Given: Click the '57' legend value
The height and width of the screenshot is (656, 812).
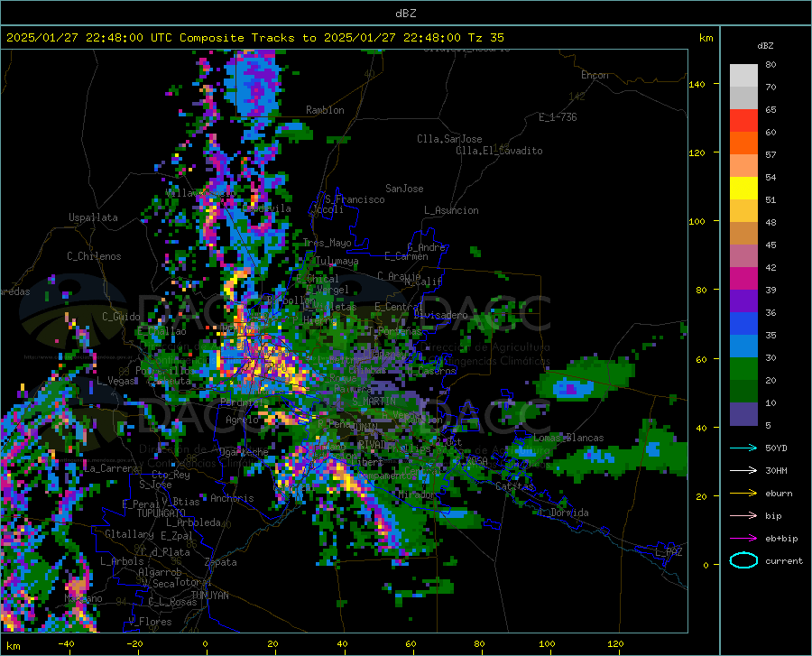Looking at the screenshot, I should click(770, 155).
